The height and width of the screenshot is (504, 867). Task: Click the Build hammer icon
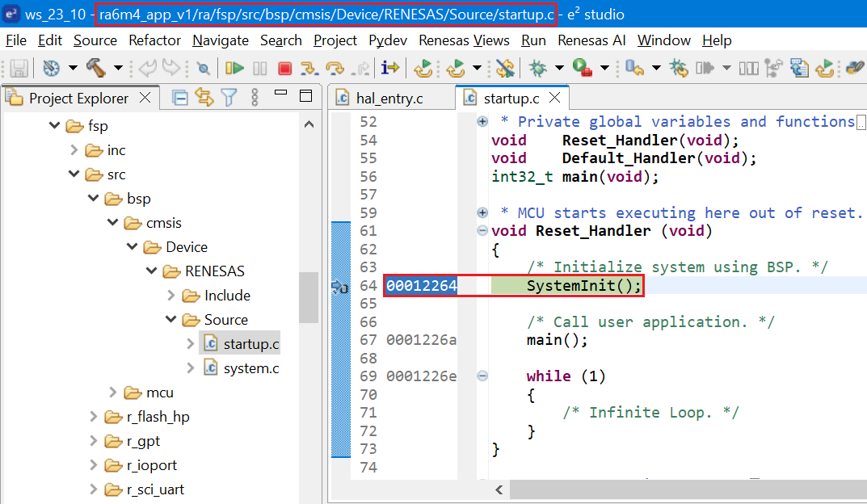point(95,69)
